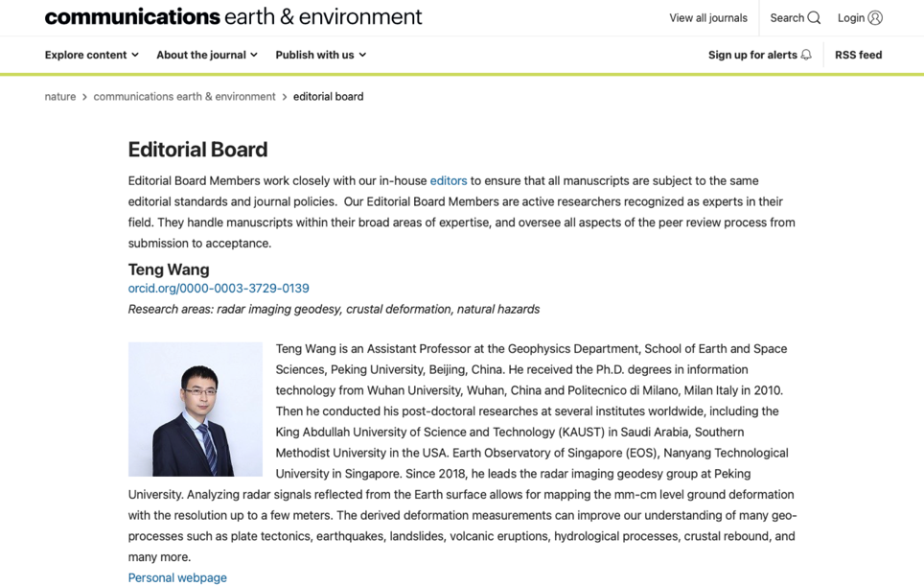
Task: Visit the Personal webpage link
Action: pyautogui.click(x=177, y=577)
